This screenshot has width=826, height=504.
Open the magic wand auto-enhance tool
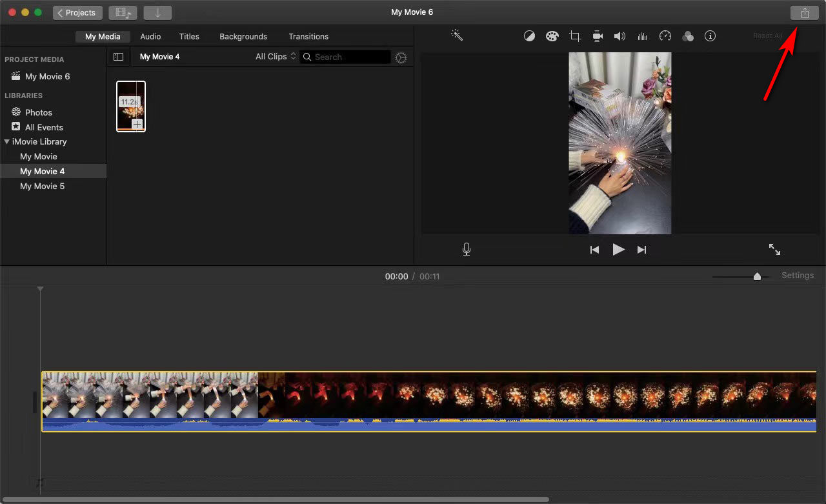[x=457, y=35]
